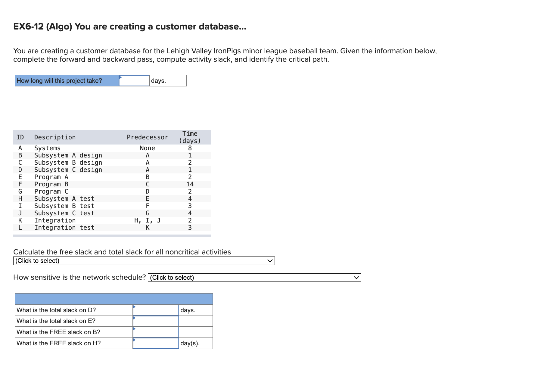Image resolution: width=557 pixels, height=392 pixels.
Task: Click the EX6-12 problem title heading
Action: (129, 26)
